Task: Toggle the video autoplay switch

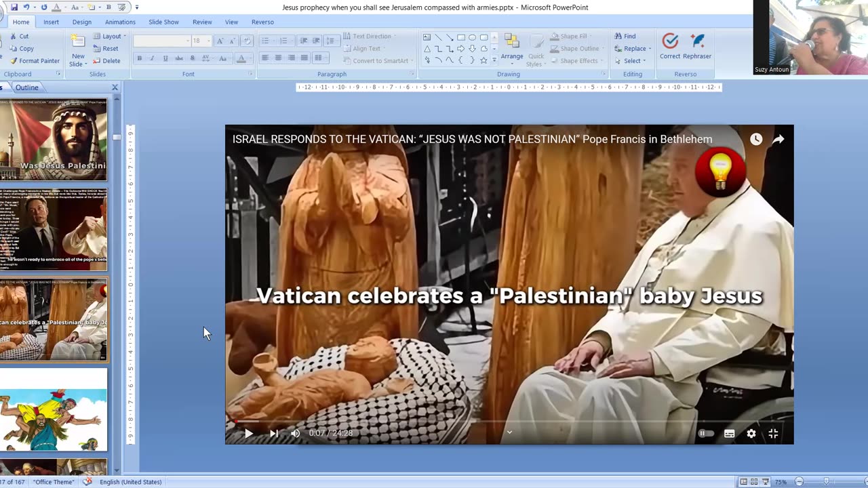Action: point(705,434)
